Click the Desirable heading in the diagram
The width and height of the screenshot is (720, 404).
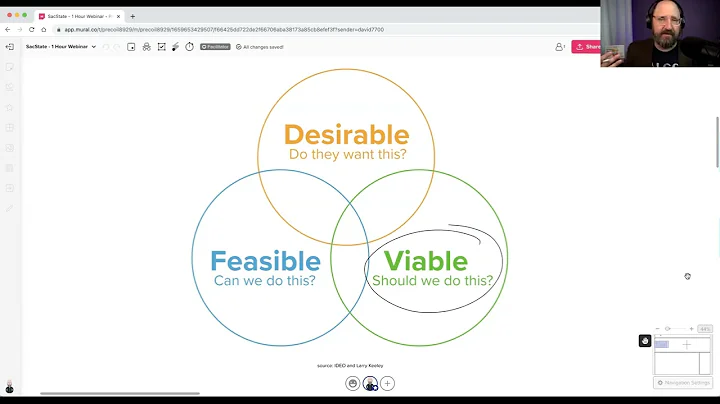click(x=347, y=135)
